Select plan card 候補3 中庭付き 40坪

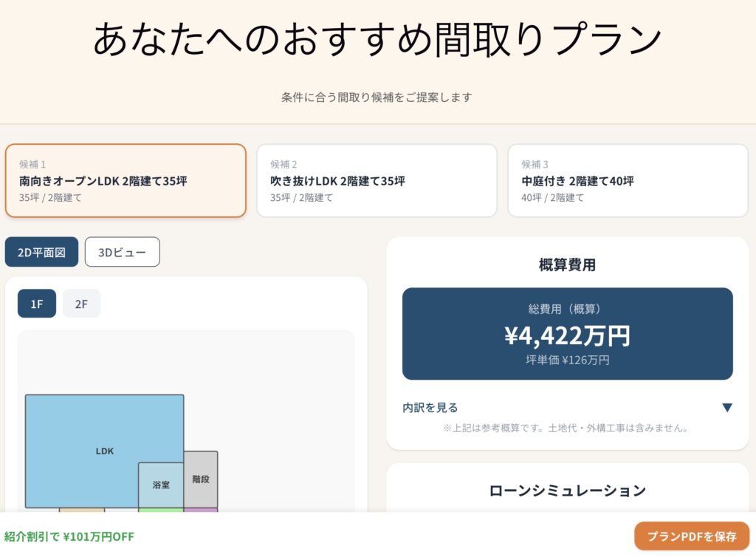pyautogui.click(x=628, y=180)
